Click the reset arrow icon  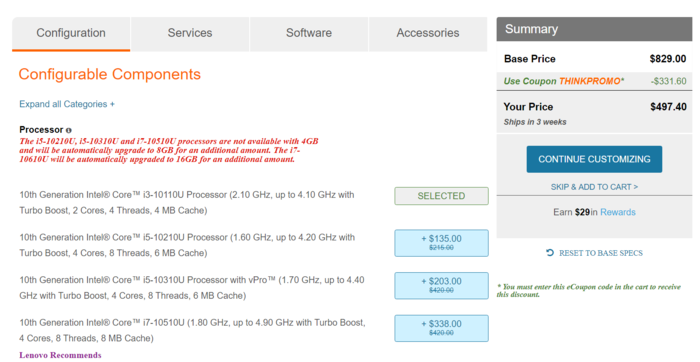(550, 253)
